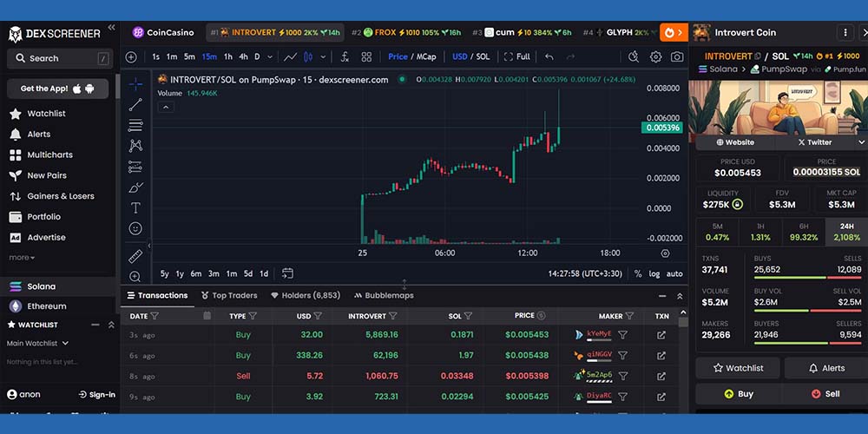Image resolution: width=868 pixels, height=434 pixels.
Task: Toggle chart currency between USD and SOL
Action: pos(470,56)
